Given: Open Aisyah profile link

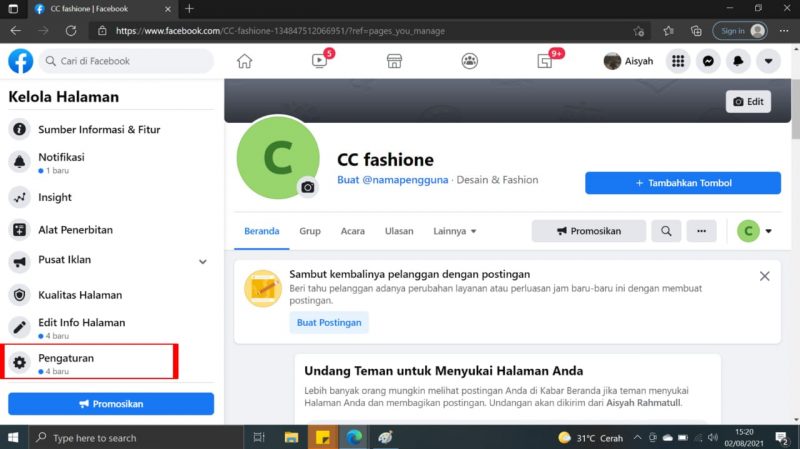Looking at the screenshot, I should [629, 61].
